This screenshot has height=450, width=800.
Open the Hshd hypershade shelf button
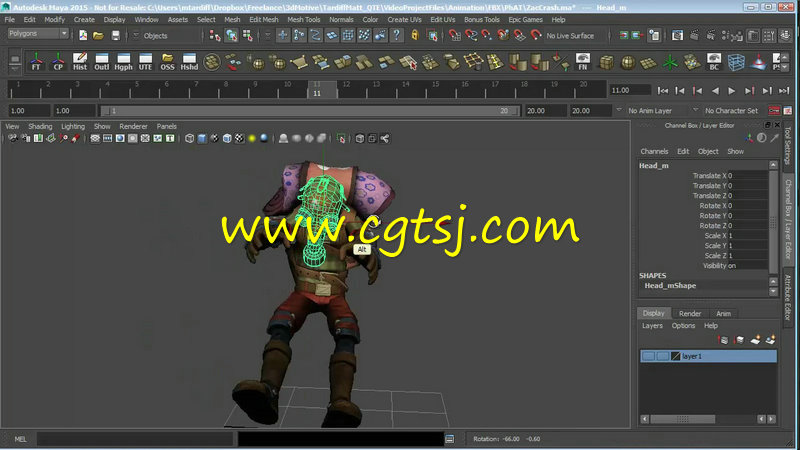(x=189, y=62)
